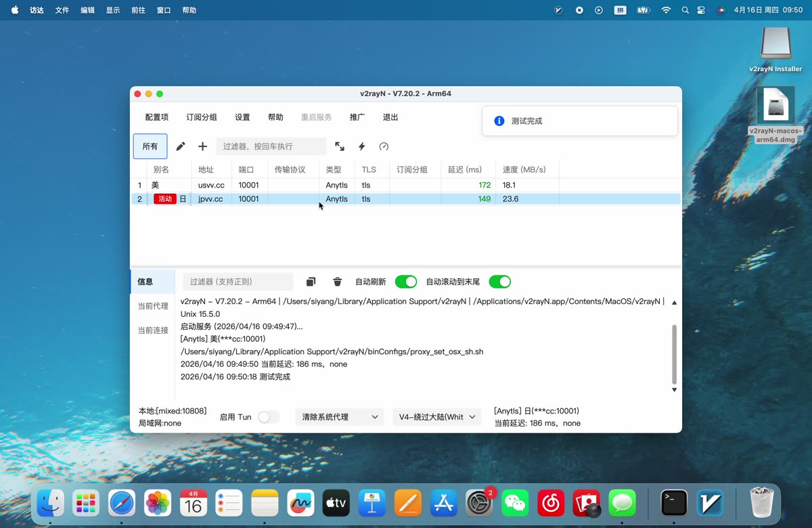Open Safari from the Dock
This screenshot has height=528, width=812.
[122, 503]
